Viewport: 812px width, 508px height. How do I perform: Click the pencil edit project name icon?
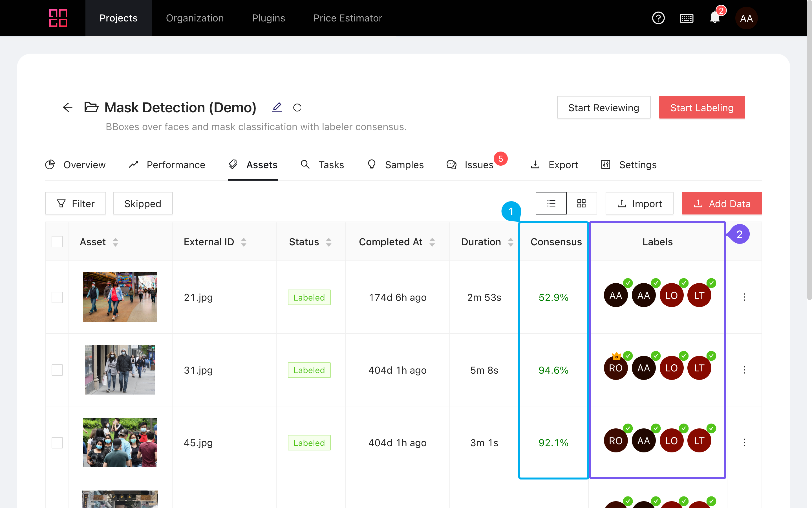point(277,108)
